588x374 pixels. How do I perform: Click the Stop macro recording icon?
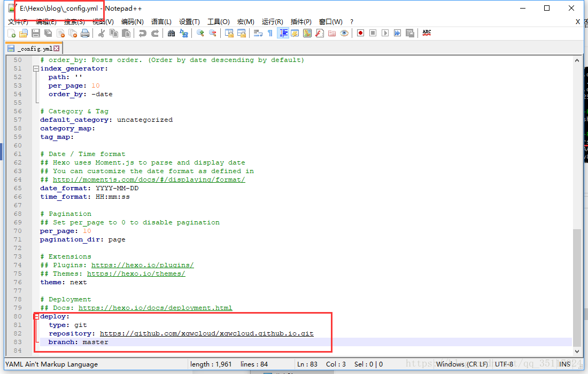(x=373, y=33)
